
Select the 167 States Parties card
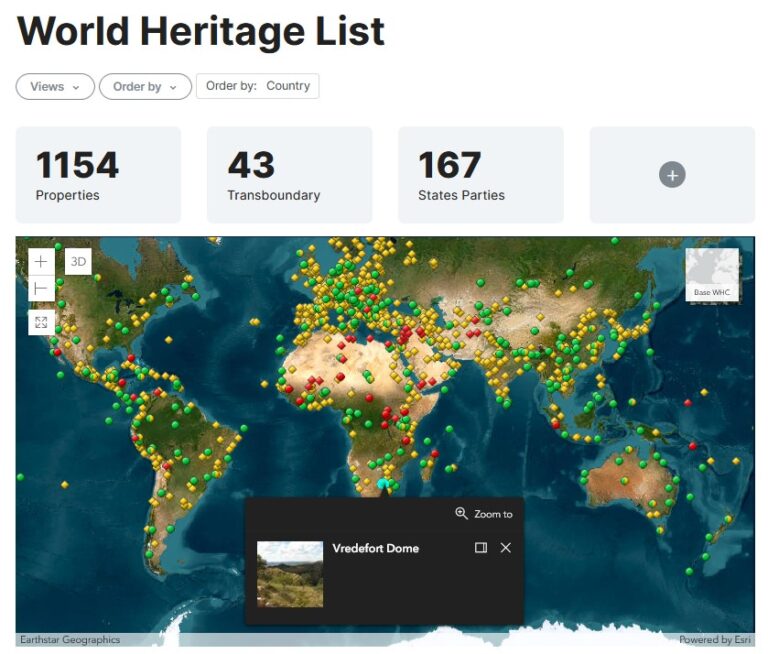pyautogui.click(x=480, y=175)
